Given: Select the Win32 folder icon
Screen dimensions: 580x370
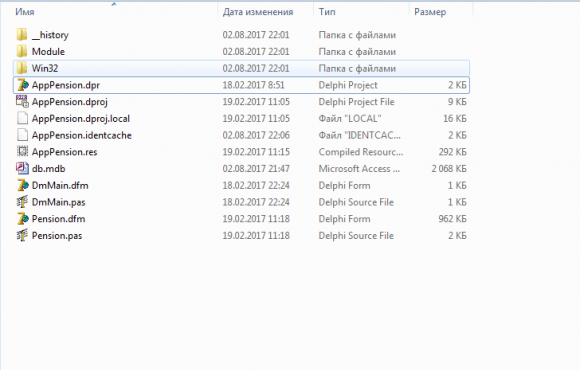Looking at the screenshot, I should (x=22, y=68).
